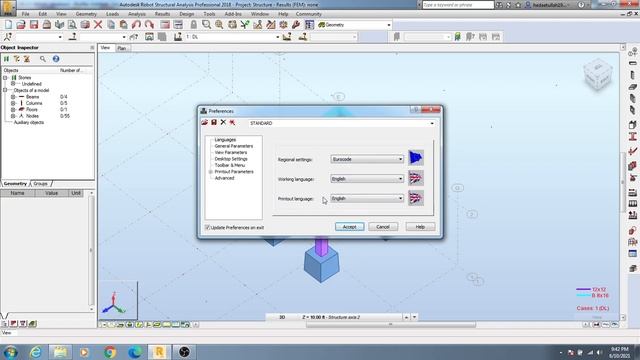
Task: Select General Parameters in the preferences tree
Action: click(x=234, y=146)
